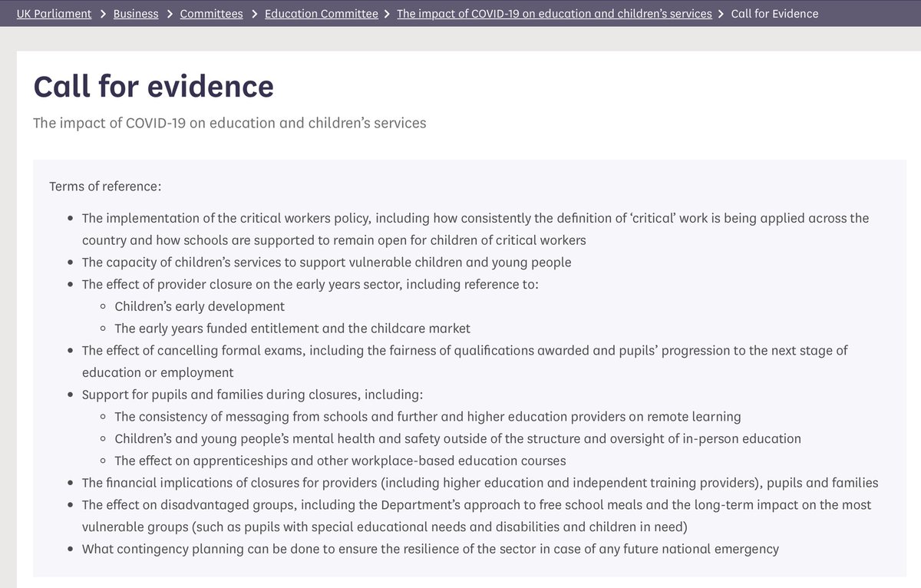The width and height of the screenshot is (921, 588).
Task: Click the childcare market sub-bullet
Action: point(292,328)
